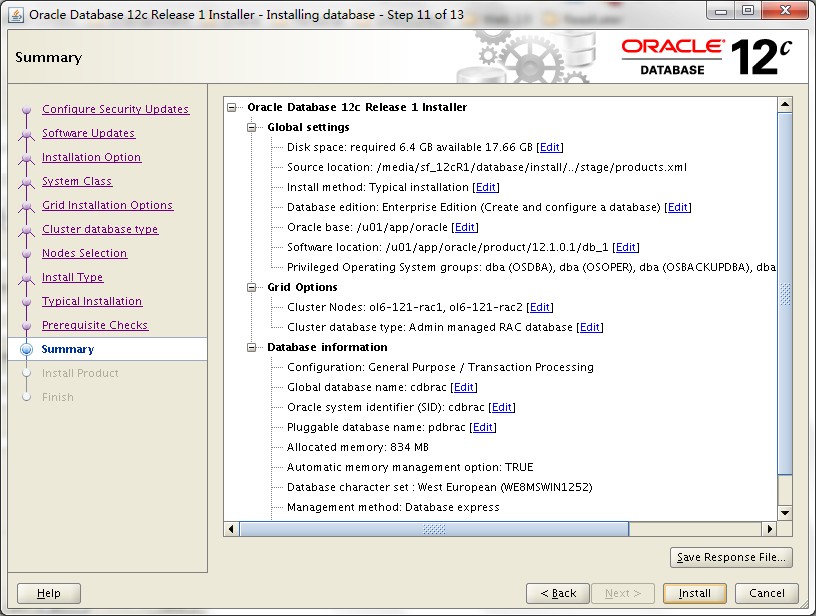Collapse the Database information section
Viewport: 816px width, 616px height.
point(252,348)
